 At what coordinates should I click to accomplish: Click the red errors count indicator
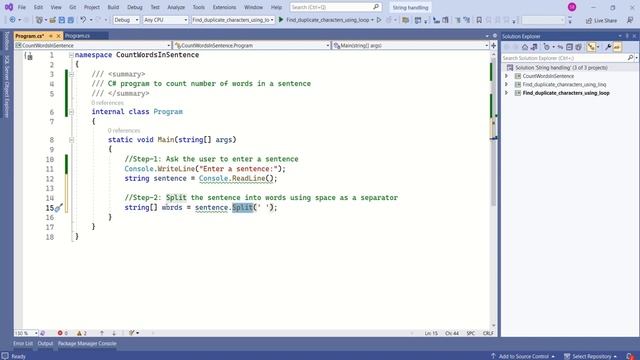click(x=62, y=333)
